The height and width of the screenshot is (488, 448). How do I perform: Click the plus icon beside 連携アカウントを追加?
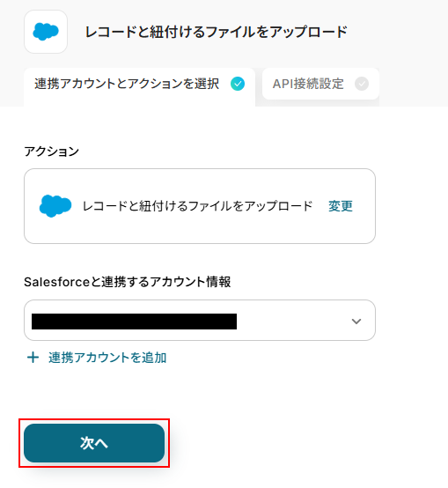click(33, 358)
